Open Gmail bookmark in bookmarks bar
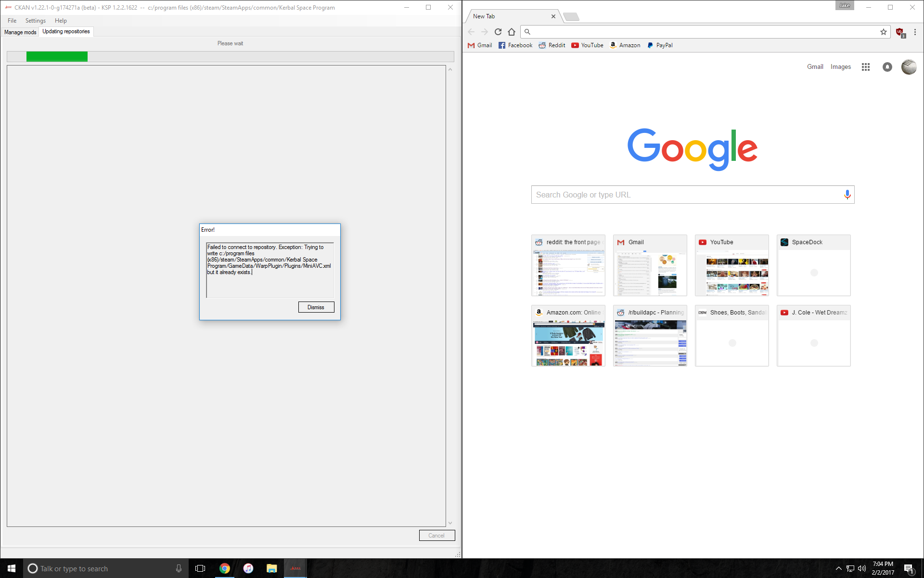Screen dimensions: 924x578 [480, 45]
